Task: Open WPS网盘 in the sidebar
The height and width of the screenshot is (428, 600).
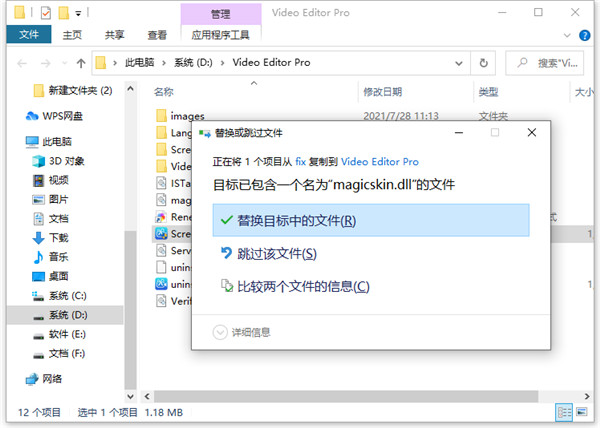Action: coord(63,115)
